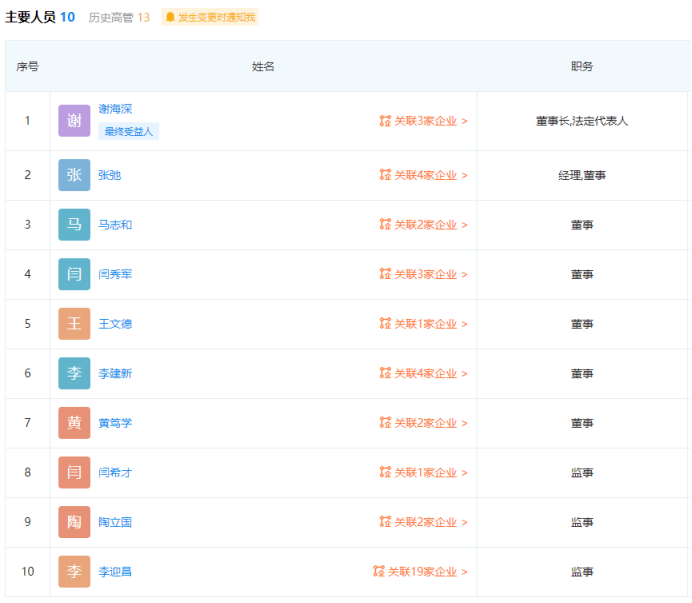This screenshot has width=692, height=603.
Task: Click 陶立国's avatar icon
Action: pyautogui.click(x=74, y=522)
